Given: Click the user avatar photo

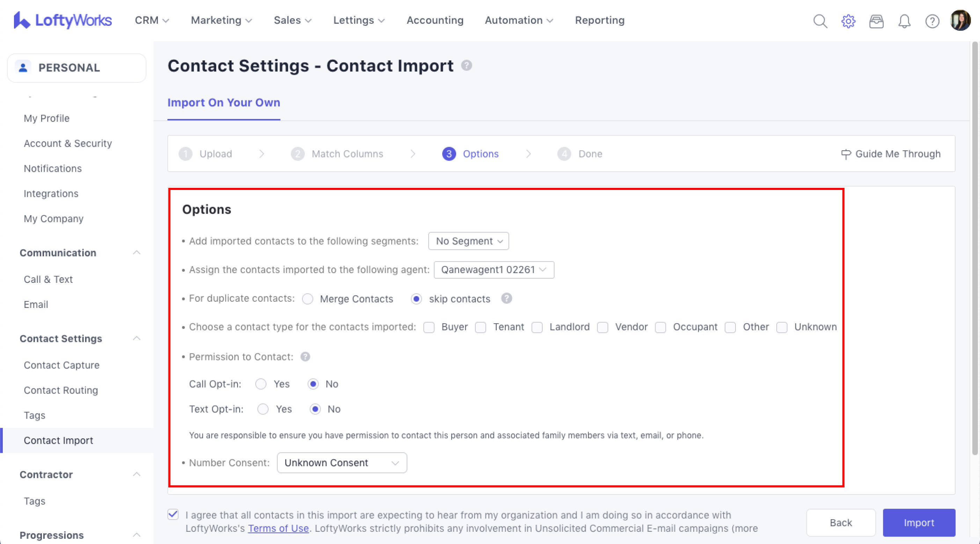Looking at the screenshot, I should pyautogui.click(x=960, y=20).
